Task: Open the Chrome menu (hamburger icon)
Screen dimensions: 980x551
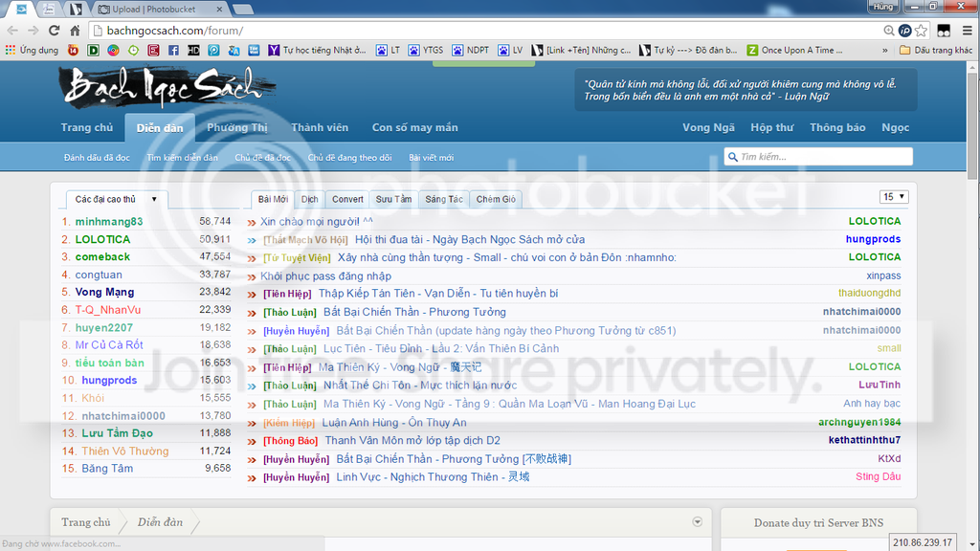Action: click(x=966, y=31)
